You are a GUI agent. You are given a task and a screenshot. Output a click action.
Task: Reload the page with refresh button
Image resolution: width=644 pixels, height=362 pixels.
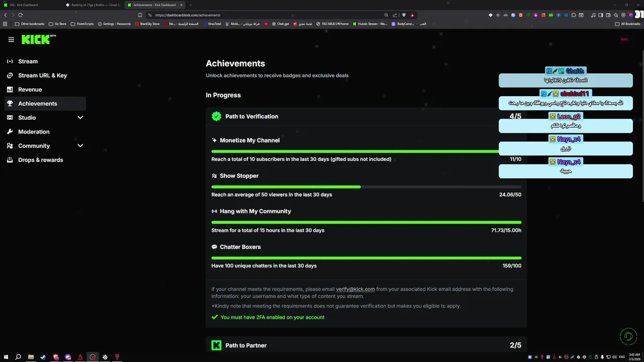[x=21, y=15]
